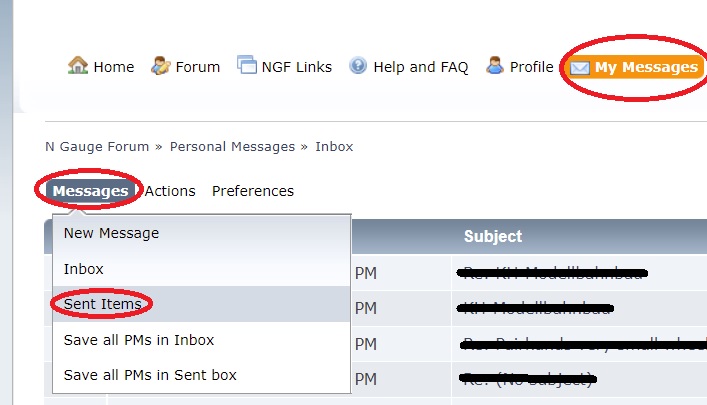Viewport: 707px width, 405px height.
Task: Expand the Actions menu
Action: coord(170,191)
